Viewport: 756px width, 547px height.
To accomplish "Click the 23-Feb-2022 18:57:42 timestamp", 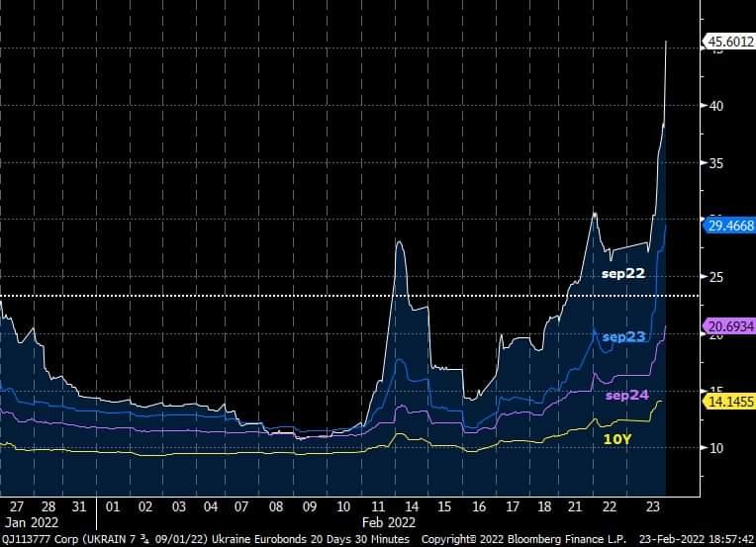I will 697,539.
